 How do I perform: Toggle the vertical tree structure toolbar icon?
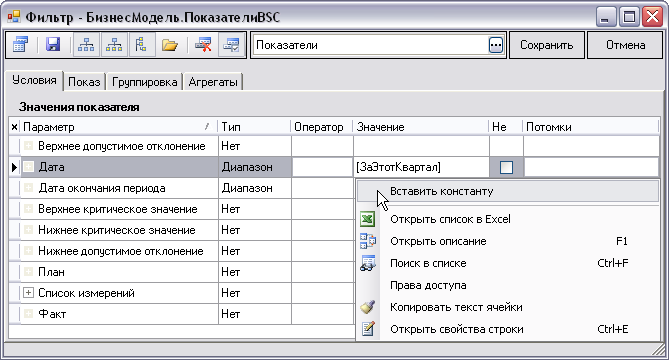[141, 45]
